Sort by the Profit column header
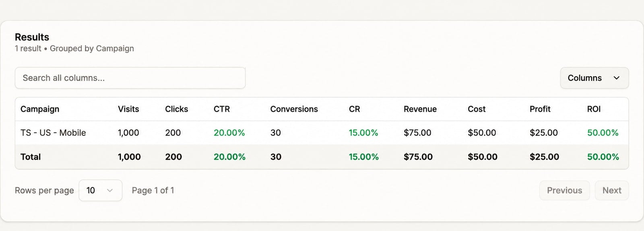Viewport: 644px width, 231px height. tap(540, 109)
